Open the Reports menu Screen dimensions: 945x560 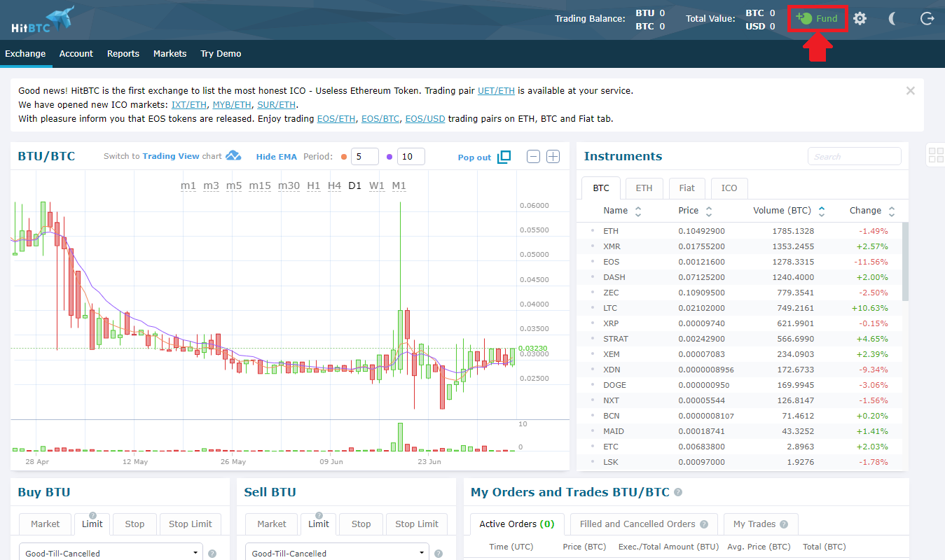pos(123,54)
